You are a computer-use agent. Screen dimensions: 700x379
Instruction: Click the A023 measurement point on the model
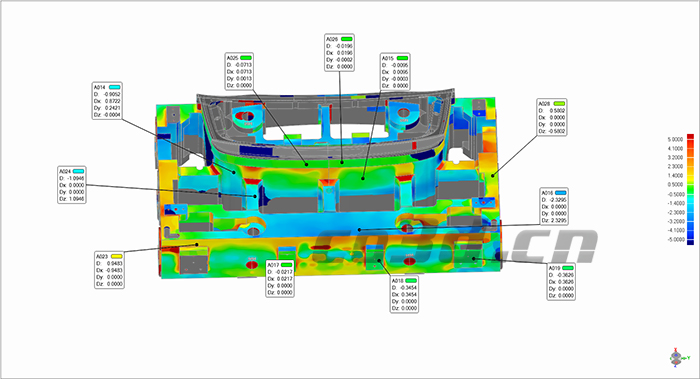point(197,244)
